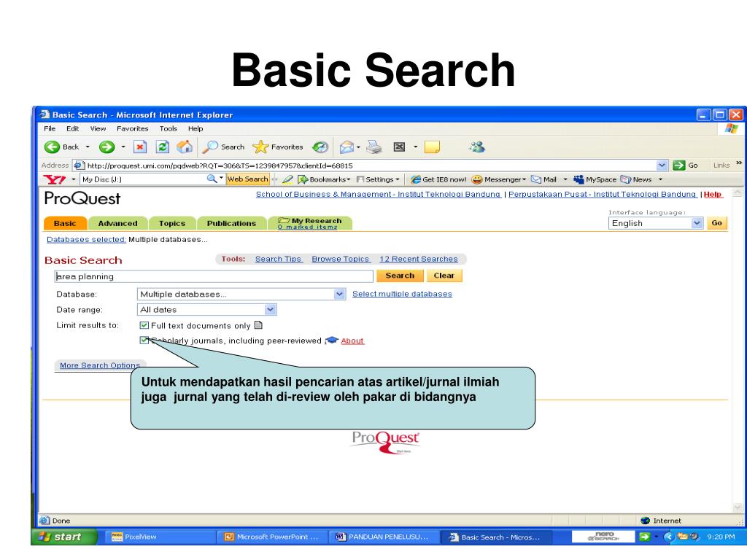The width and height of the screenshot is (747, 560).
Task: Click the scholarly graduation cap icon
Action: click(x=332, y=340)
